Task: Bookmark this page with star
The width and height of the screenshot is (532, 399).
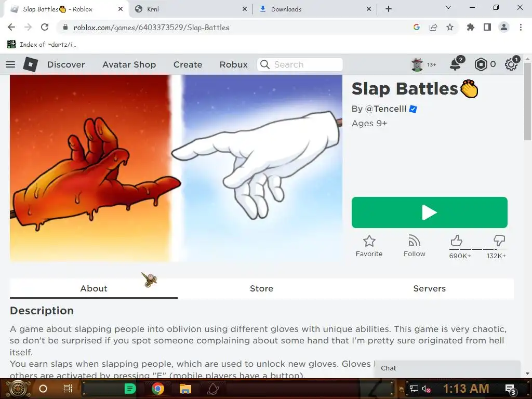Action: coord(450,27)
